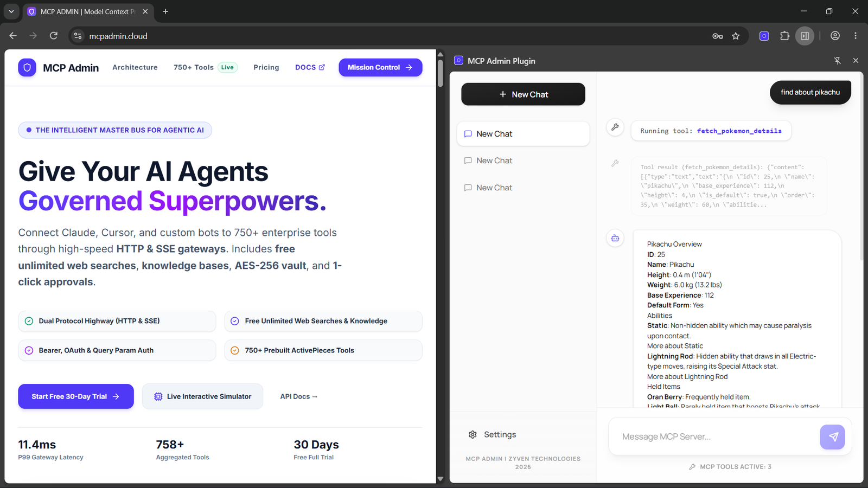This screenshot has width=868, height=488.
Task: Click the bot avatar beside Pikachu Overview
Action: 615,238
